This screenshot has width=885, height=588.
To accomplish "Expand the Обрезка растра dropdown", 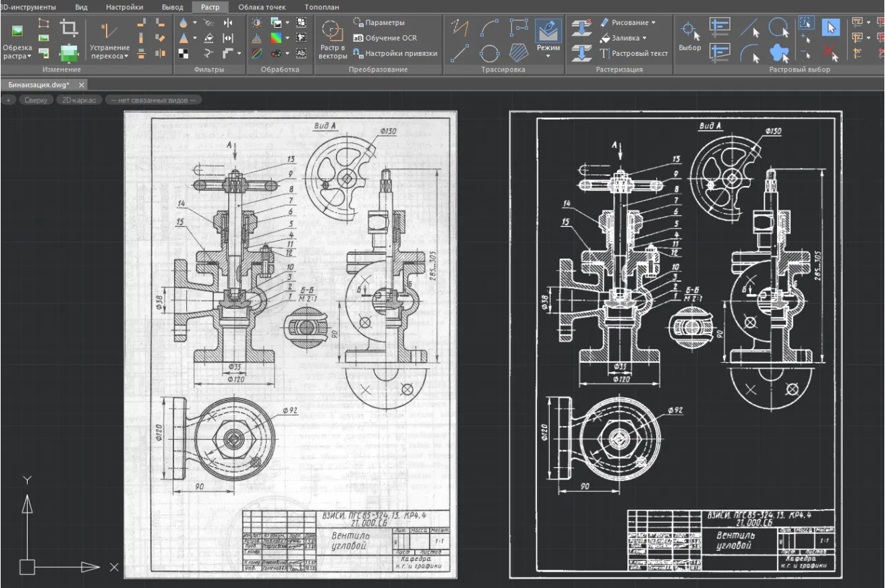I will 17,52.
